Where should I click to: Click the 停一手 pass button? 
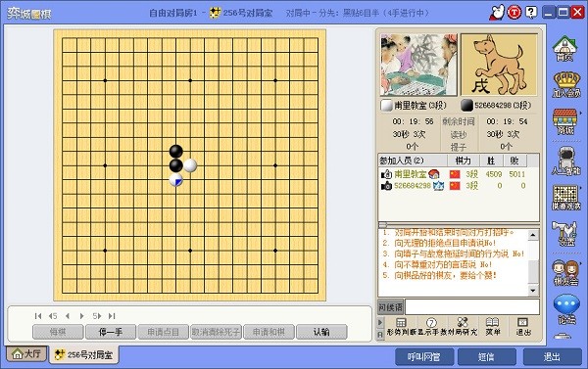coord(111,332)
